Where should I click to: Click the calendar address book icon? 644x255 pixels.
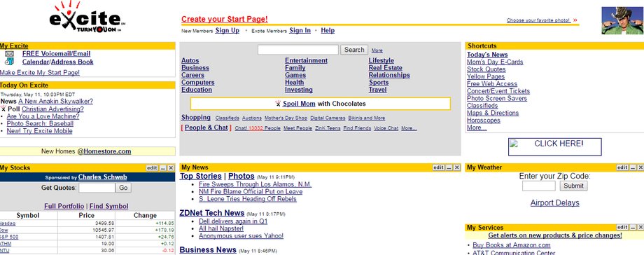9,62
